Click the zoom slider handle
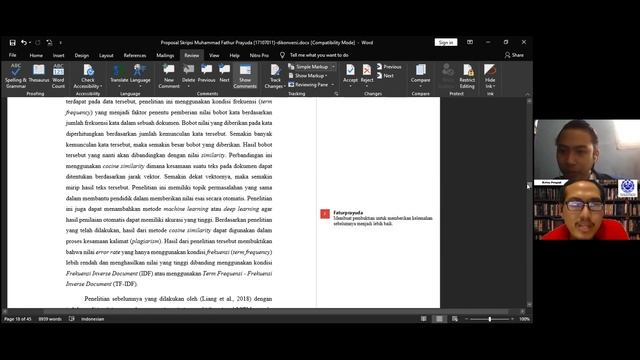The height and width of the screenshot is (360, 640). (x=490, y=319)
